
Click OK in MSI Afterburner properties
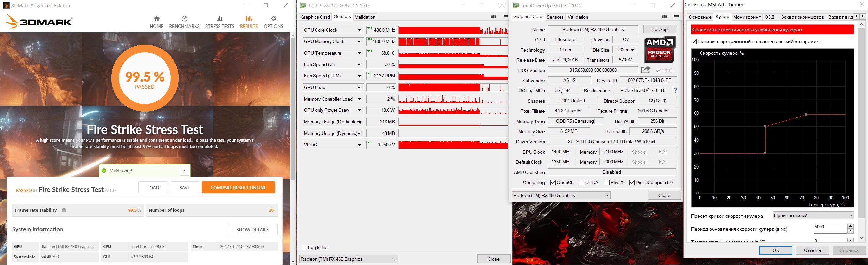point(776,250)
